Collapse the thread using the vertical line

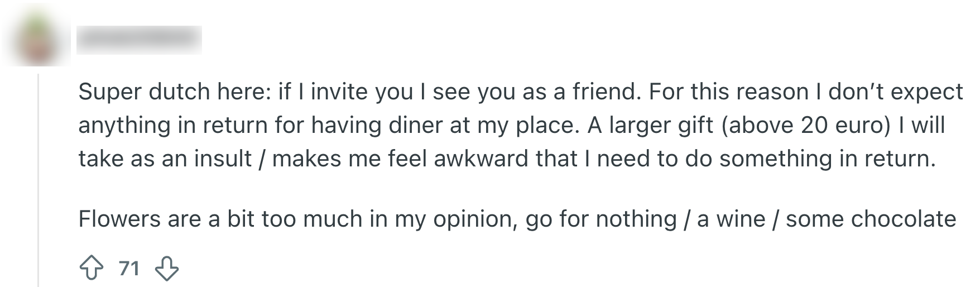coord(39,179)
